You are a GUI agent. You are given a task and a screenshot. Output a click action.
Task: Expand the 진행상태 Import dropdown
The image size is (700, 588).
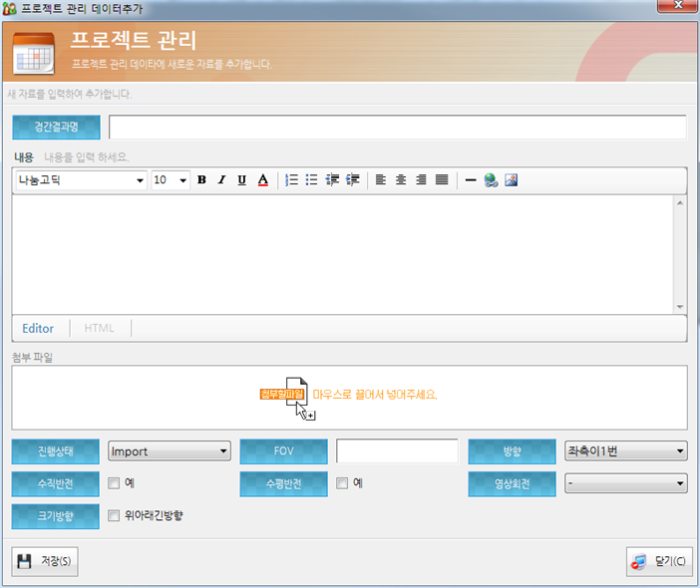tap(169, 452)
